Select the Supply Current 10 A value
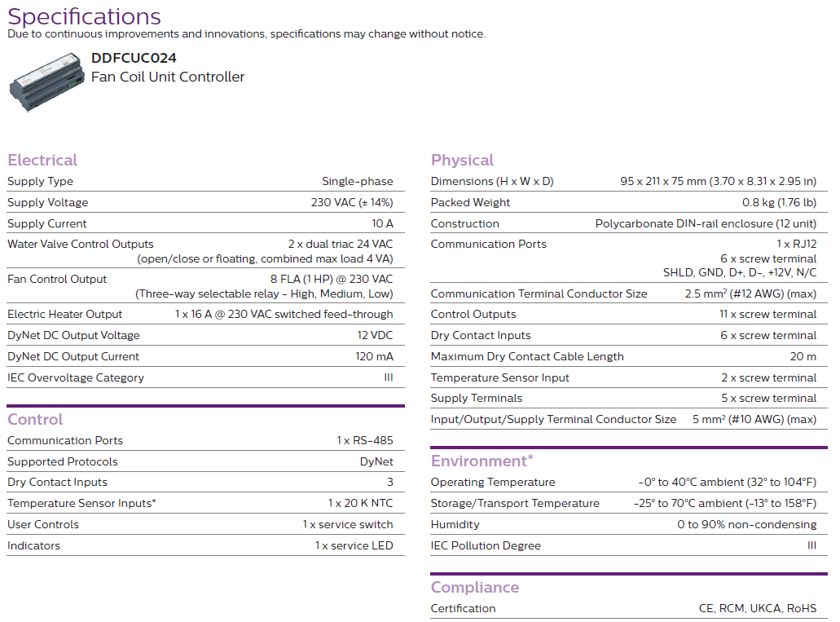The width and height of the screenshot is (840, 622). [x=382, y=223]
